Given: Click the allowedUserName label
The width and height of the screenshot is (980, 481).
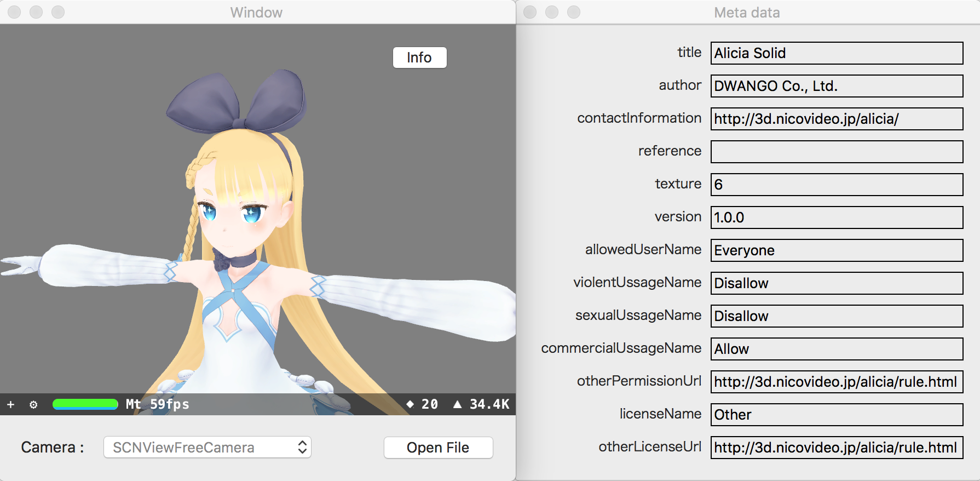Looking at the screenshot, I should point(643,249).
